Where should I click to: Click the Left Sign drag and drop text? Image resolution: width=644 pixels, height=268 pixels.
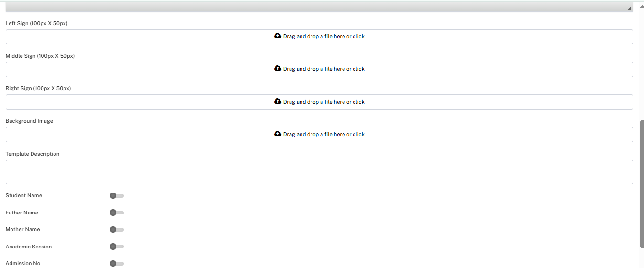coord(323,36)
